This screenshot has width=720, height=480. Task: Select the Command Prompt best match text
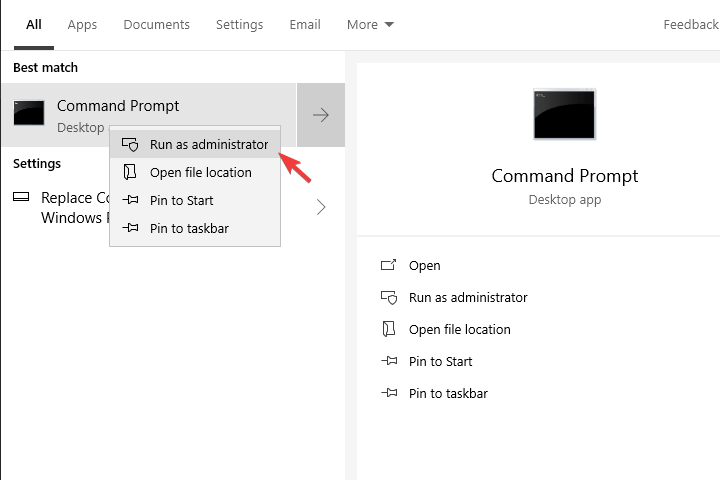click(x=118, y=106)
